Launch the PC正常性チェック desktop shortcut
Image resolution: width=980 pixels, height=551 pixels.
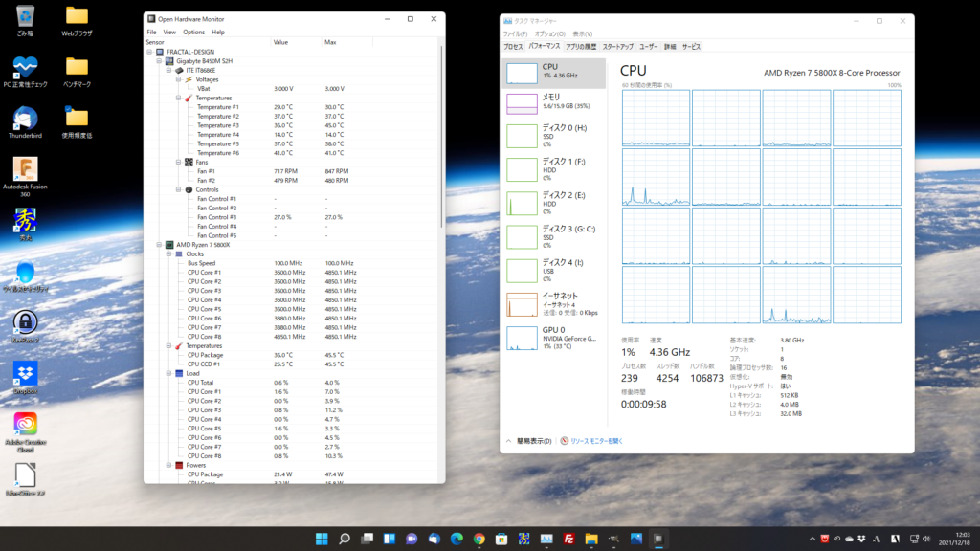[x=25, y=71]
